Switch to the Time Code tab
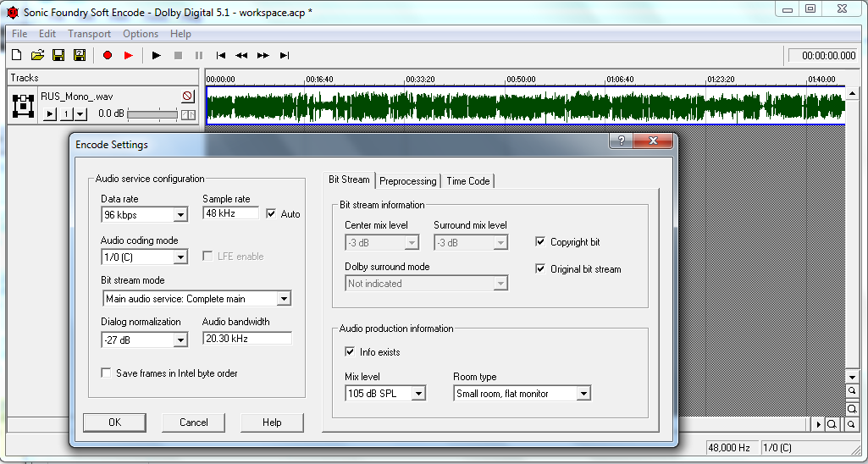The height and width of the screenshot is (464, 868). [467, 181]
